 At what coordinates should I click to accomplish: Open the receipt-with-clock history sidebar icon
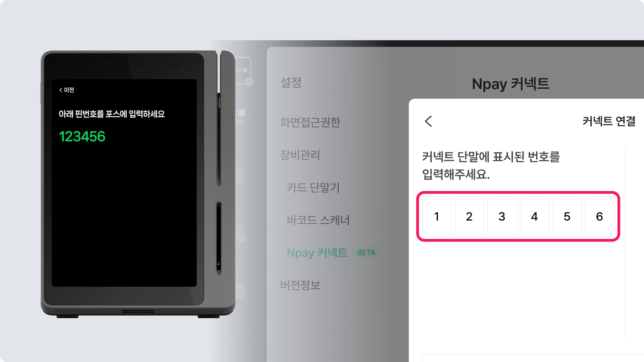click(x=241, y=234)
